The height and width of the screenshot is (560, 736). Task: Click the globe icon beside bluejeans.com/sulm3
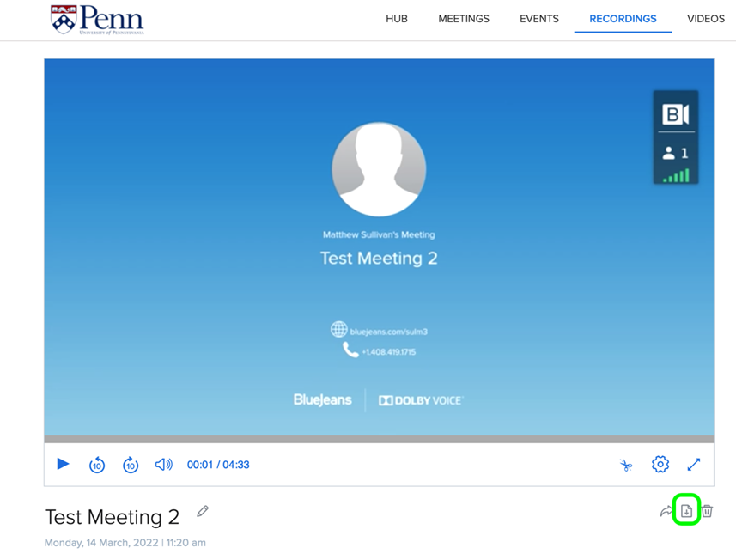pos(339,330)
